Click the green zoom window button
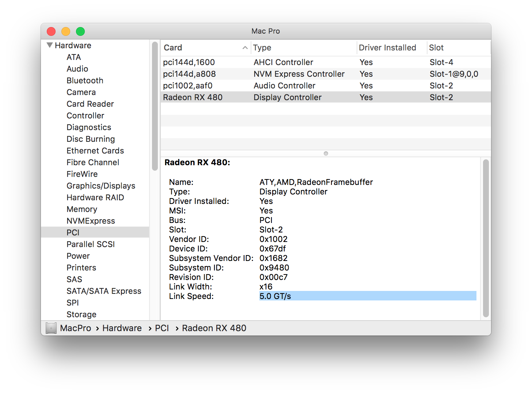This screenshot has height=394, width=532. (80, 31)
